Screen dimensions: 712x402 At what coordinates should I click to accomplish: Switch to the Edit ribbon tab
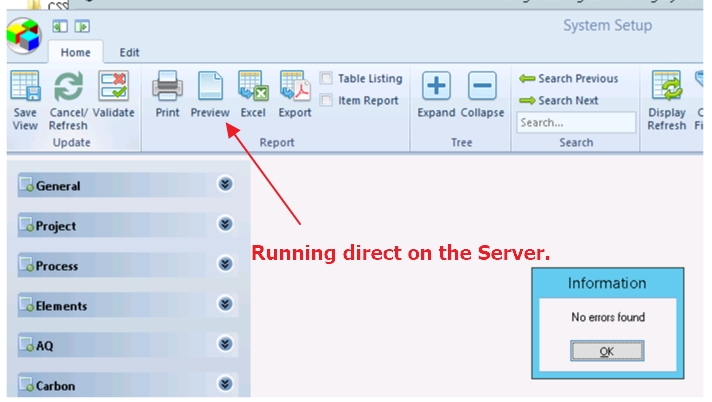click(x=129, y=53)
